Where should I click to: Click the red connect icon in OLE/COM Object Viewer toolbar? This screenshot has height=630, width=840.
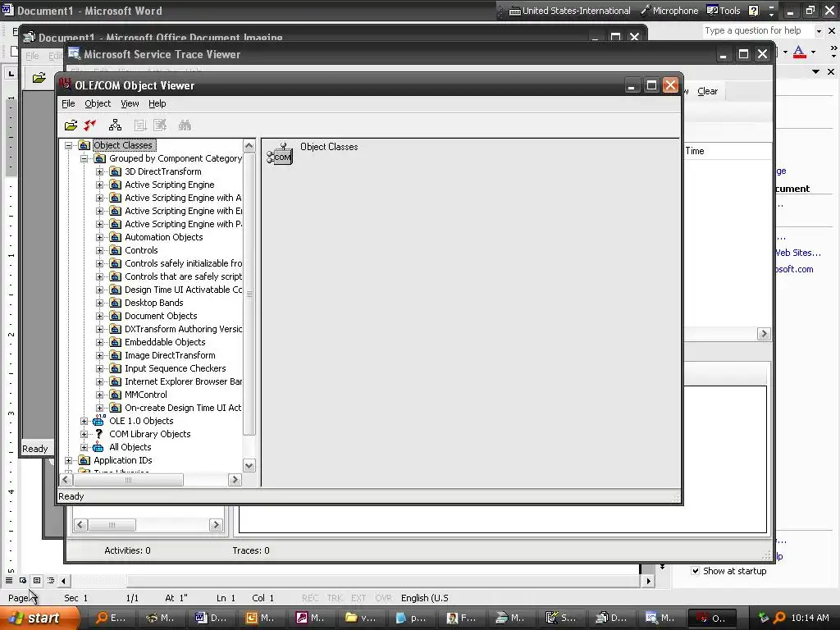point(89,126)
